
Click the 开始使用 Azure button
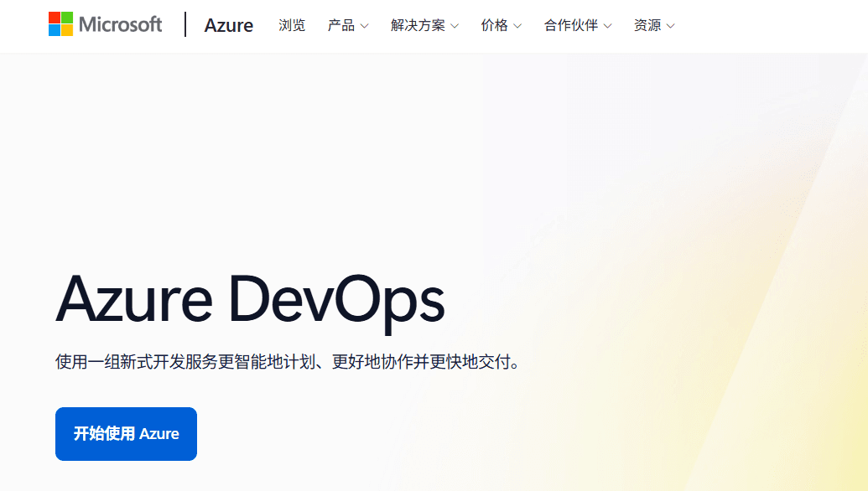(126, 434)
